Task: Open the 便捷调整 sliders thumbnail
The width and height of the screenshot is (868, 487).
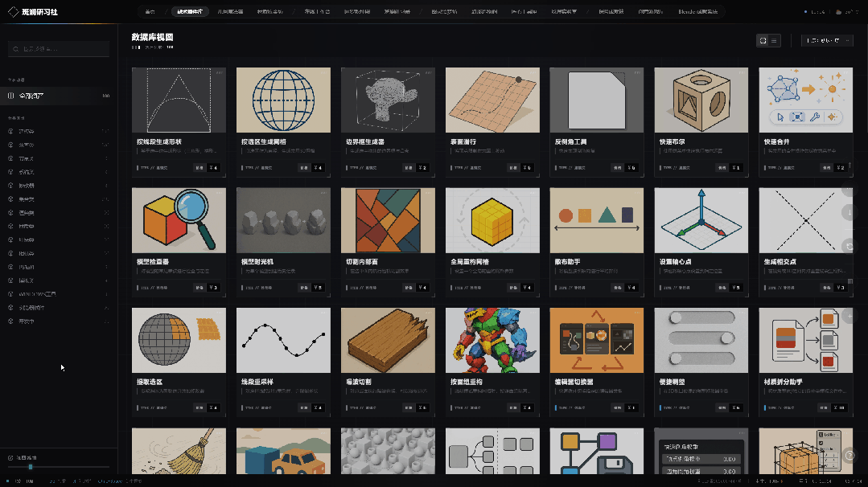Action: pyautogui.click(x=701, y=340)
